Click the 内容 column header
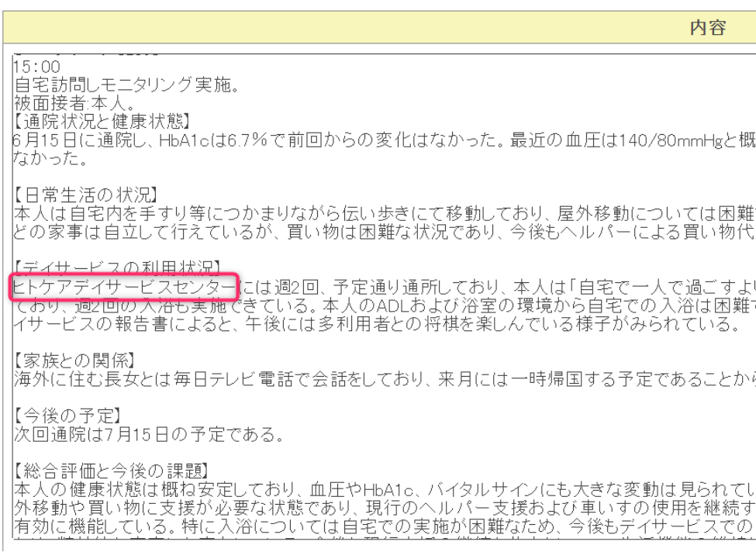The height and width of the screenshot is (552, 756). pos(707,29)
